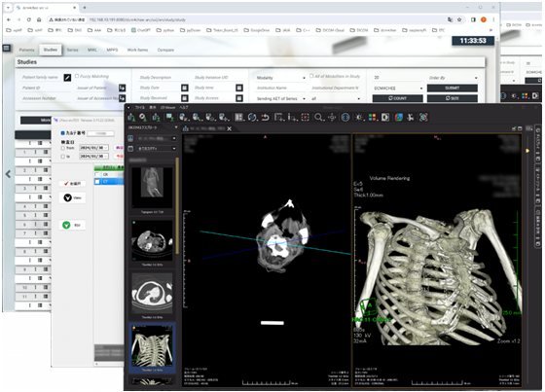The width and height of the screenshot is (545, 392).
Task: Click the calendar icon beside Study Date
Action: [185, 88]
